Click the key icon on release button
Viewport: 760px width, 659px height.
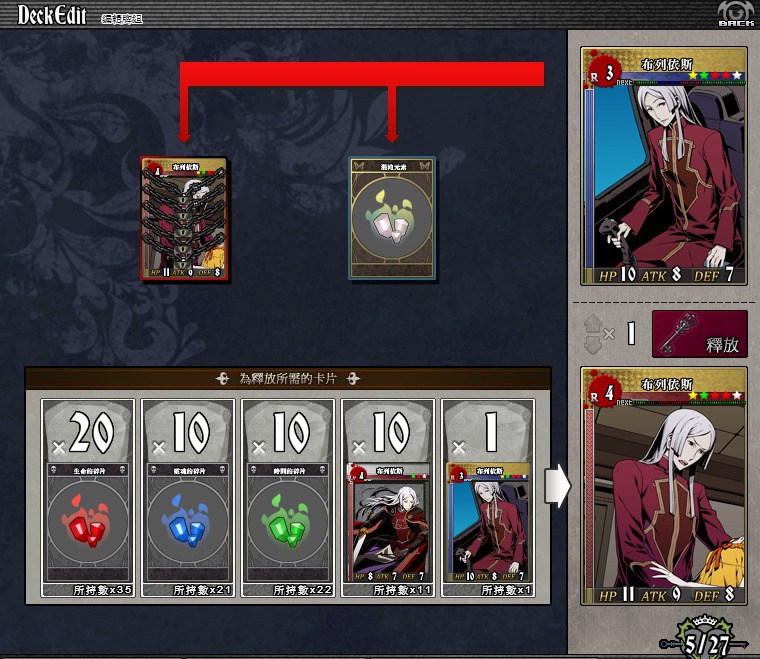click(678, 333)
